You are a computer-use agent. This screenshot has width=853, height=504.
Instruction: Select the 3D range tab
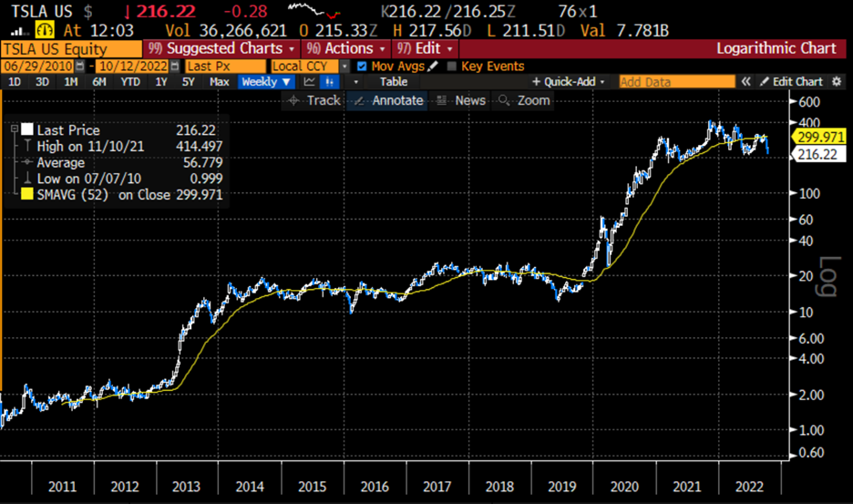(42, 82)
